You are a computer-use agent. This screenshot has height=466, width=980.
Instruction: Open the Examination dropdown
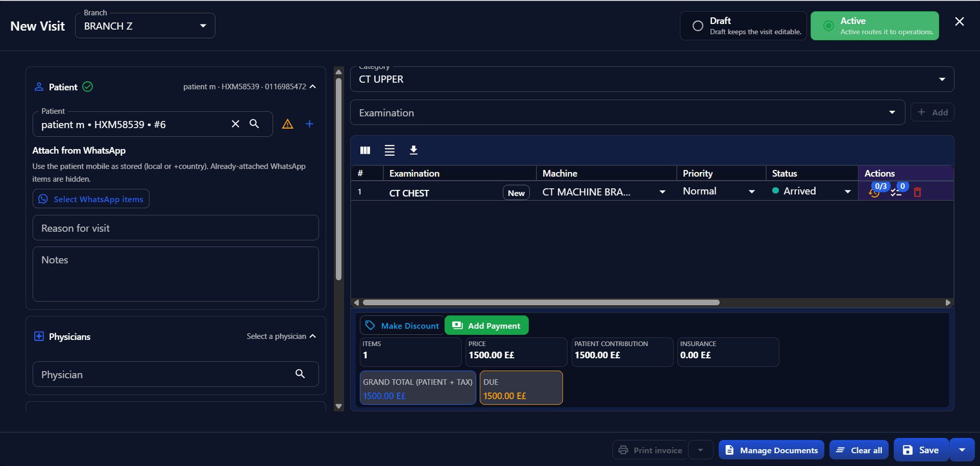point(627,113)
